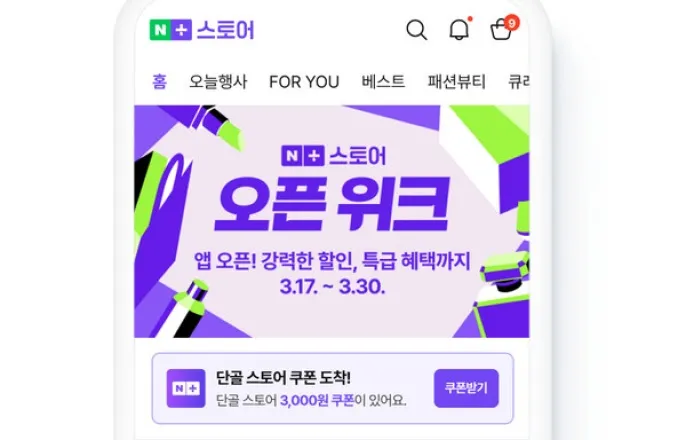The width and height of the screenshot is (686, 440).
Task: Click the green N logo square
Action: [x=160, y=30]
